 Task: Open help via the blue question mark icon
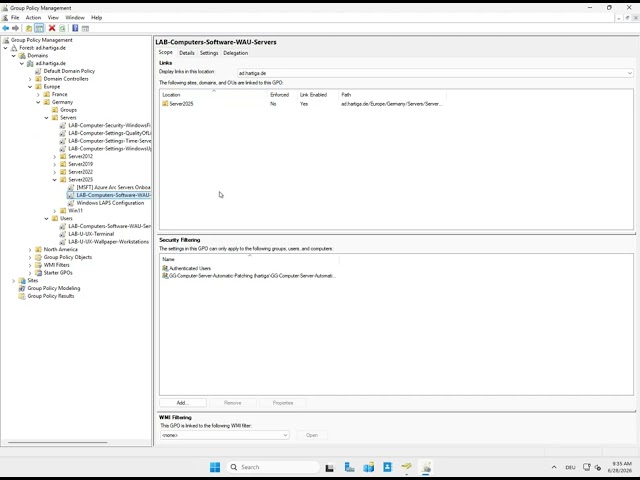pos(75,28)
